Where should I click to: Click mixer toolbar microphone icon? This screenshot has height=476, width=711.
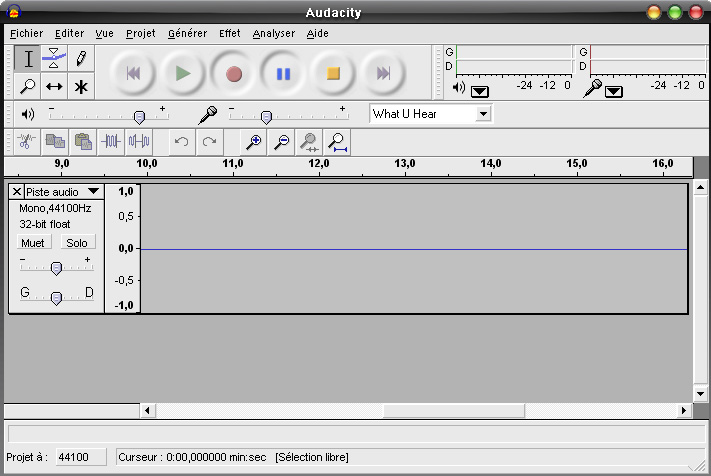click(208, 115)
